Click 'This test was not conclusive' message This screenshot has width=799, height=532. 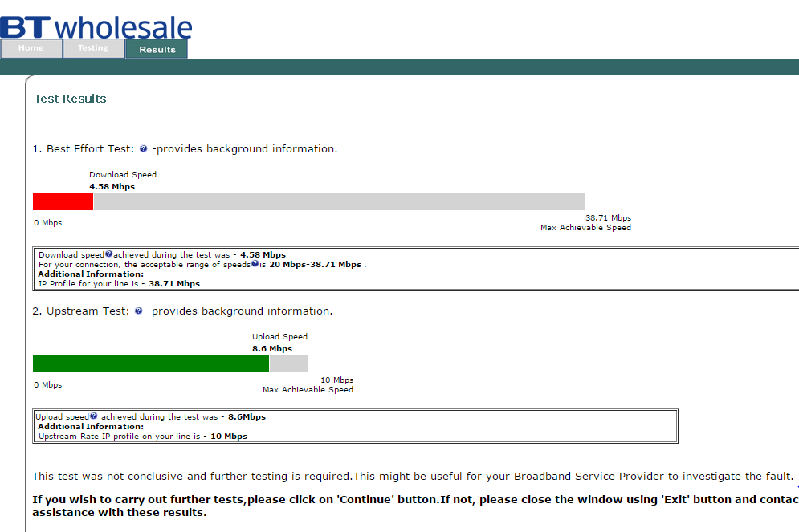[x=412, y=477]
